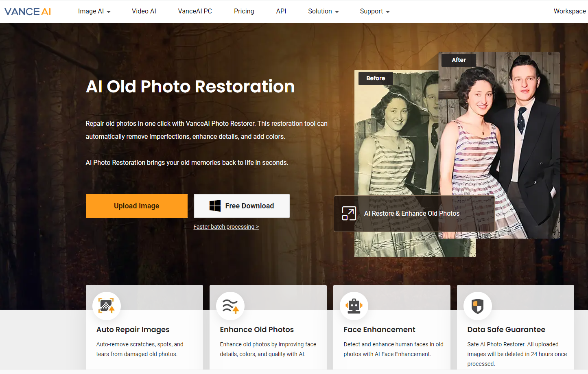
Task: Go to the Pricing page
Action: pyautogui.click(x=244, y=11)
